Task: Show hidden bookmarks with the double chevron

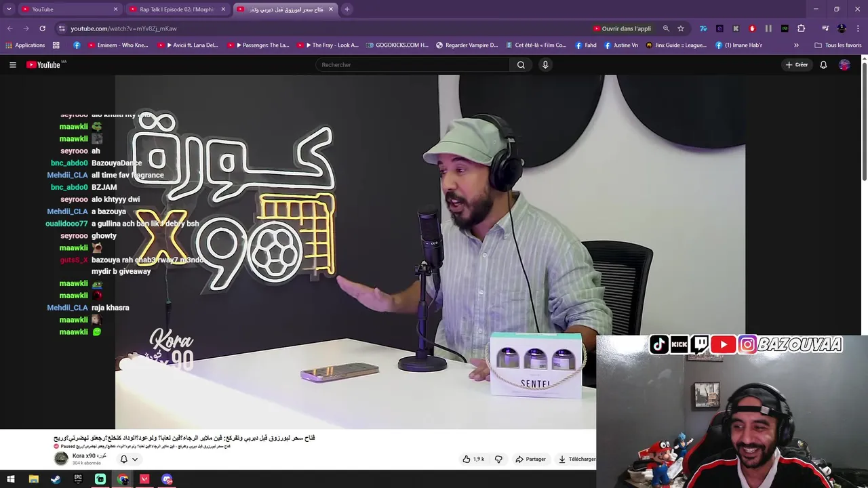Action: coord(796,45)
